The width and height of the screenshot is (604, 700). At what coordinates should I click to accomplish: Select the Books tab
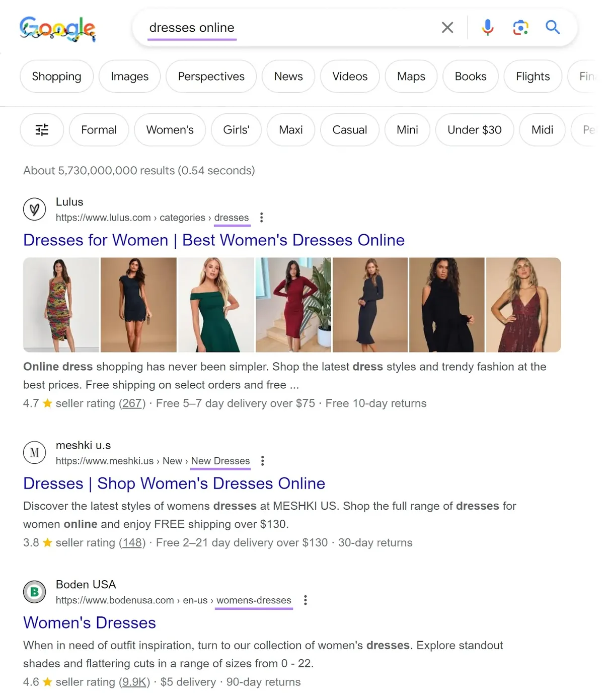(471, 76)
